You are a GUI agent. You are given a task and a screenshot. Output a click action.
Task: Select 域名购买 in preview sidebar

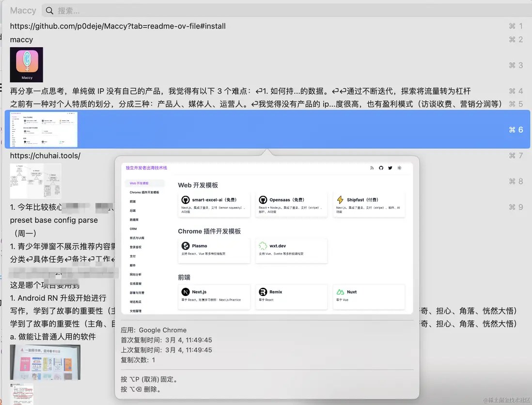click(x=135, y=302)
